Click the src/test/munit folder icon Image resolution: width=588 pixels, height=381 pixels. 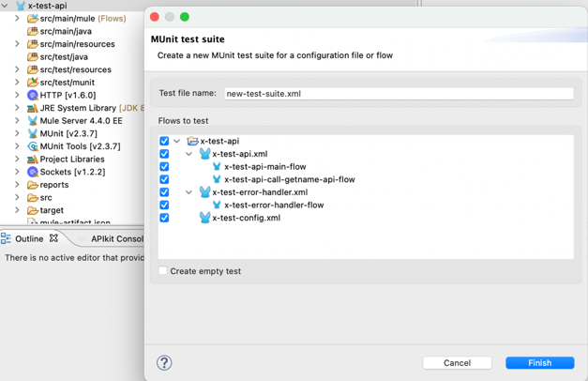[x=33, y=83]
